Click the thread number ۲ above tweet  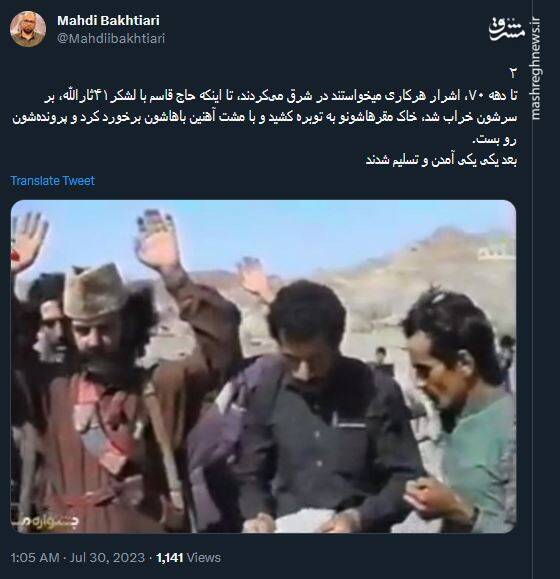513,73
